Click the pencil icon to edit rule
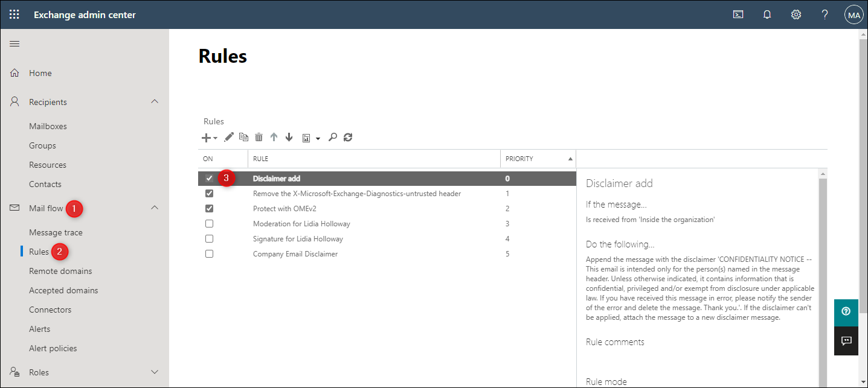Image resolution: width=868 pixels, height=388 pixels. tap(228, 138)
